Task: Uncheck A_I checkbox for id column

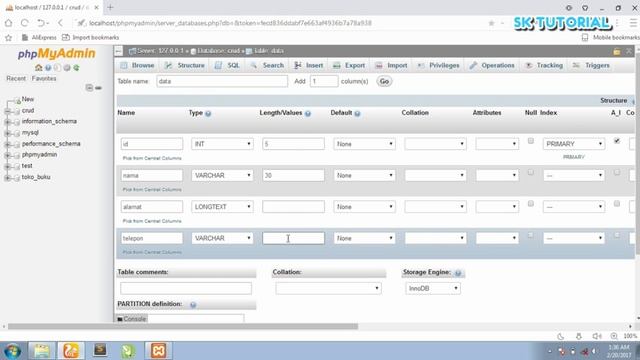Action: pyautogui.click(x=617, y=141)
